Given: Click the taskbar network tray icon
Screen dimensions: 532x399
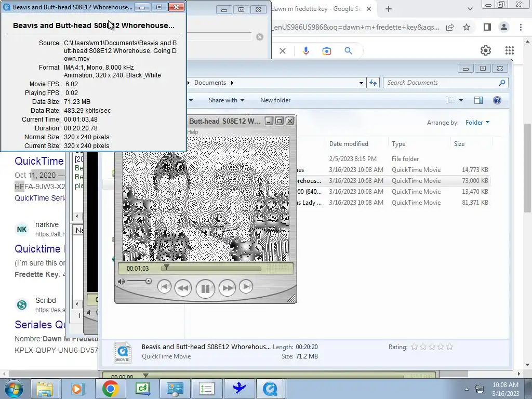Looking at the screenshot, I should coord(480,389).
